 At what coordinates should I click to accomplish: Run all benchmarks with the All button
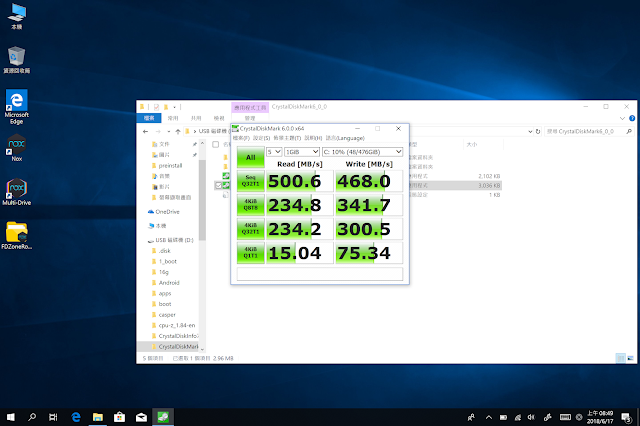click(x=251, y=157)
